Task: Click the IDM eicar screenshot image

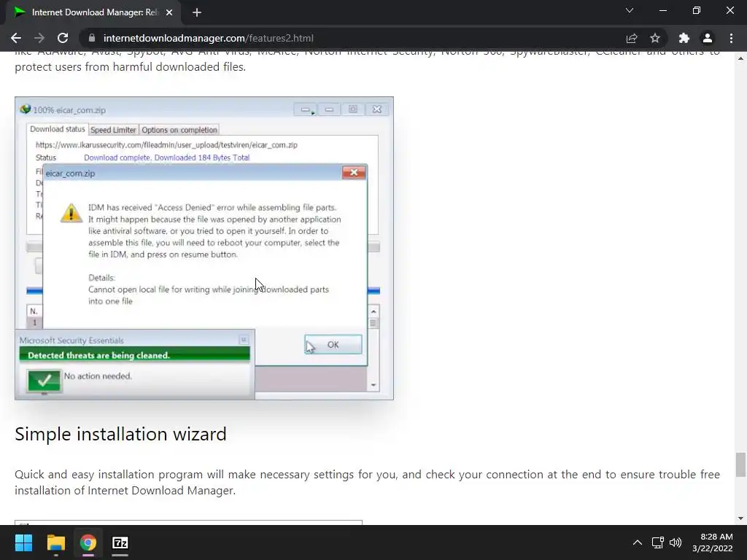Action: pos(204,248)
